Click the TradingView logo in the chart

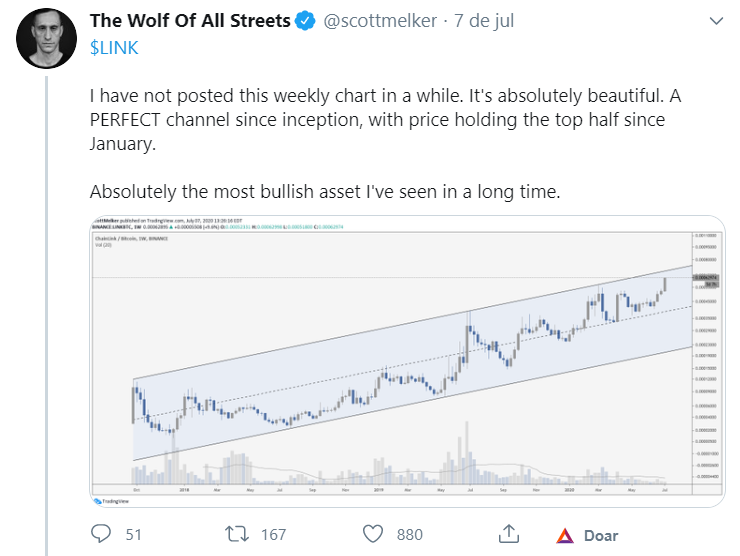click(104, 500)
